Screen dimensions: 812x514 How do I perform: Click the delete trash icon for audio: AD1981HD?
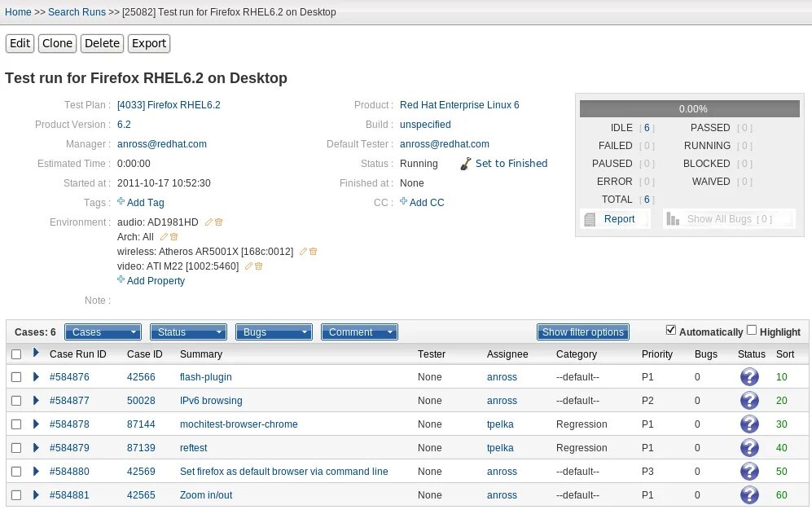(219, 222)
